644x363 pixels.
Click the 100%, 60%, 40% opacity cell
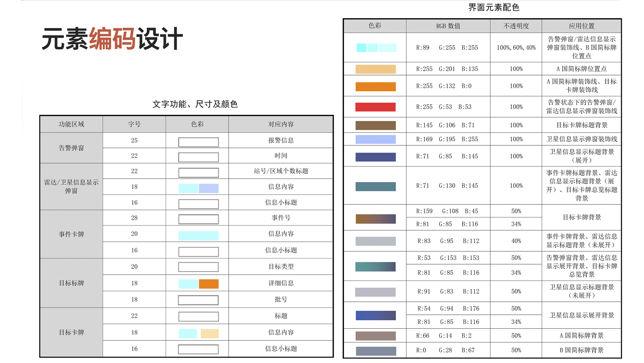tap(516, 48)
